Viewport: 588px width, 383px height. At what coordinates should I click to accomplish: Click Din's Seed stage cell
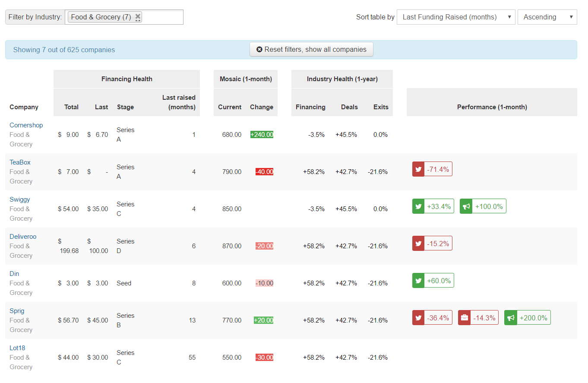124,283
